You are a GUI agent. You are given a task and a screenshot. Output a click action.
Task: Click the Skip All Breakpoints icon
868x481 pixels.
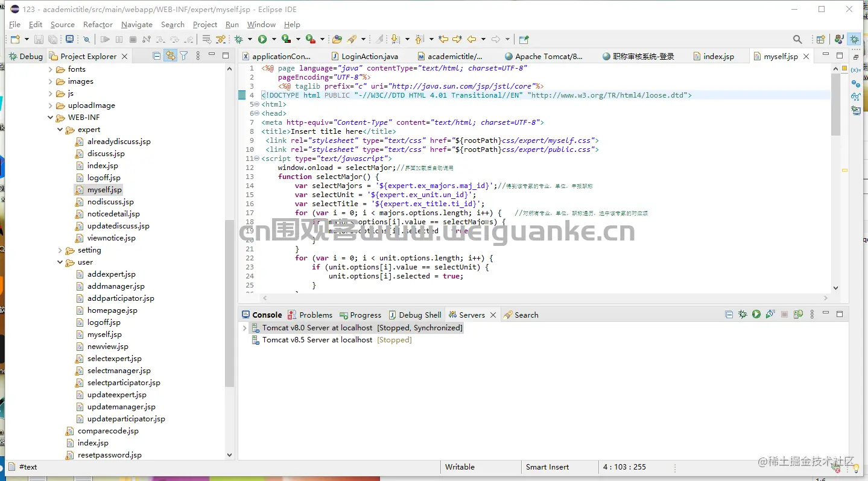(x=86, y=39)
